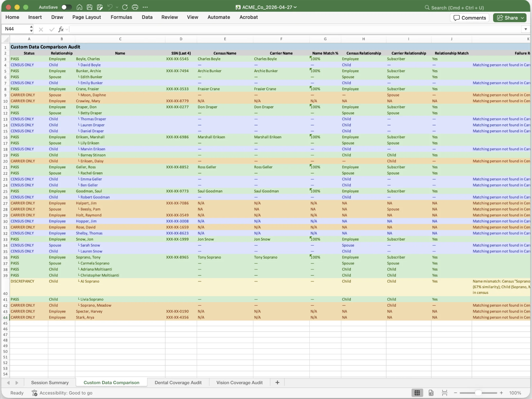Switch to Dental Coverage Audit sheet
The image size is (532, 399).
point(178,382)
